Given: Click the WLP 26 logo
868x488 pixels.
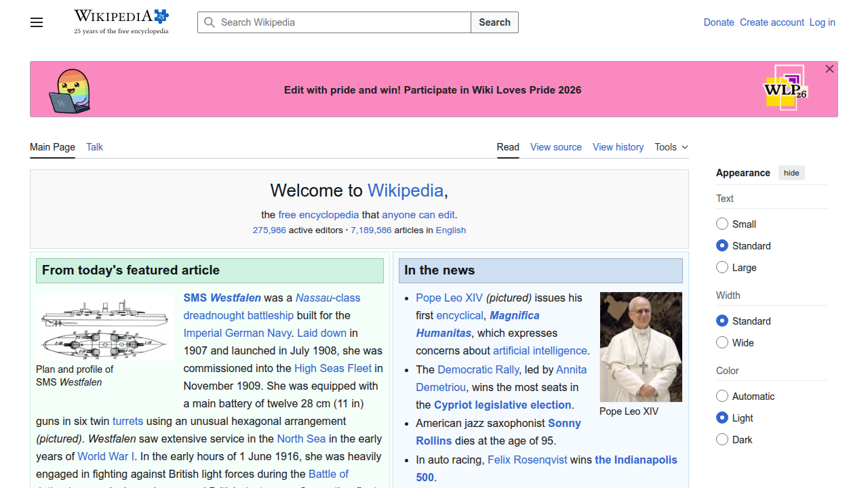Looking at the screenshot, I should tap(785, 88).
